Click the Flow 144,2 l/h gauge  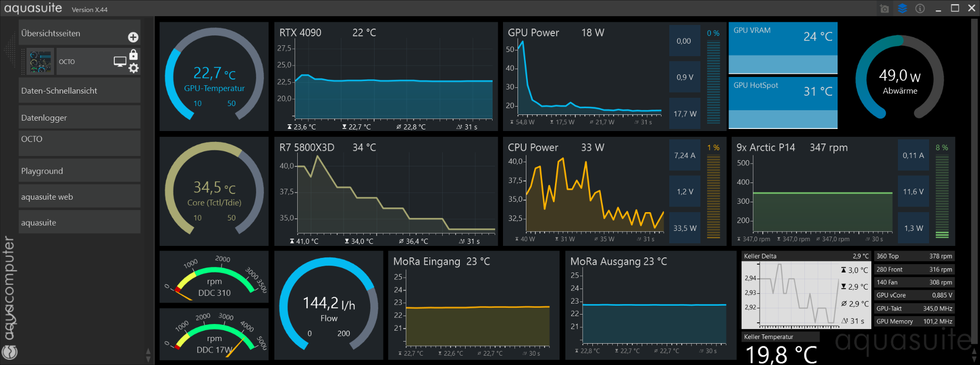point(329,305)
